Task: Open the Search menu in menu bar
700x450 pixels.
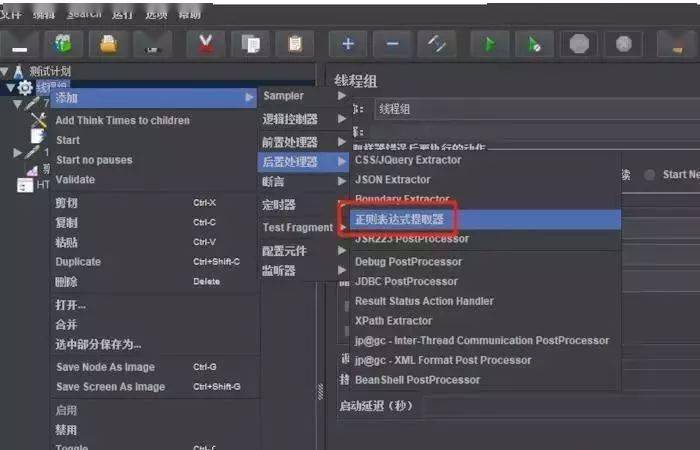Action: pyautogui.click(x=83, y=13)
